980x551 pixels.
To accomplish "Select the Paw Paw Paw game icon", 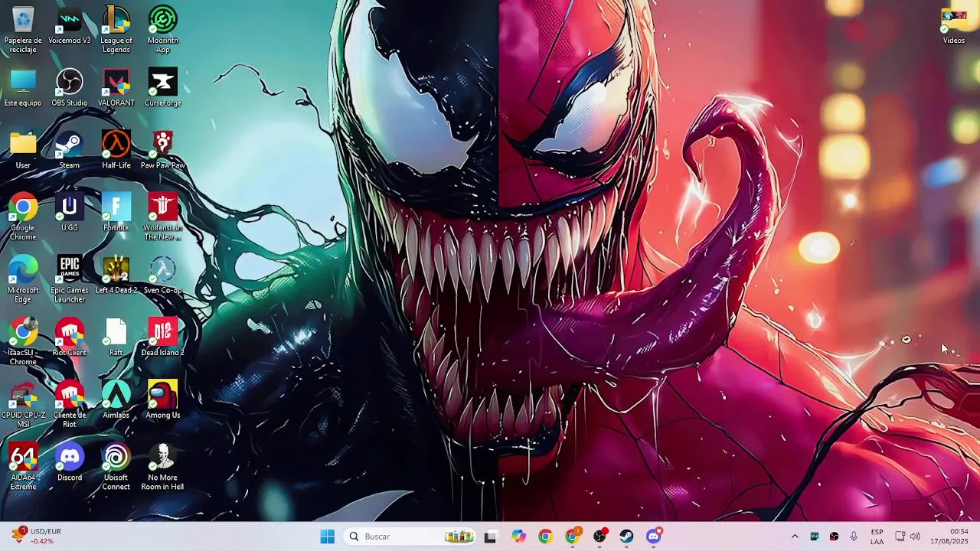I will 163,150.
